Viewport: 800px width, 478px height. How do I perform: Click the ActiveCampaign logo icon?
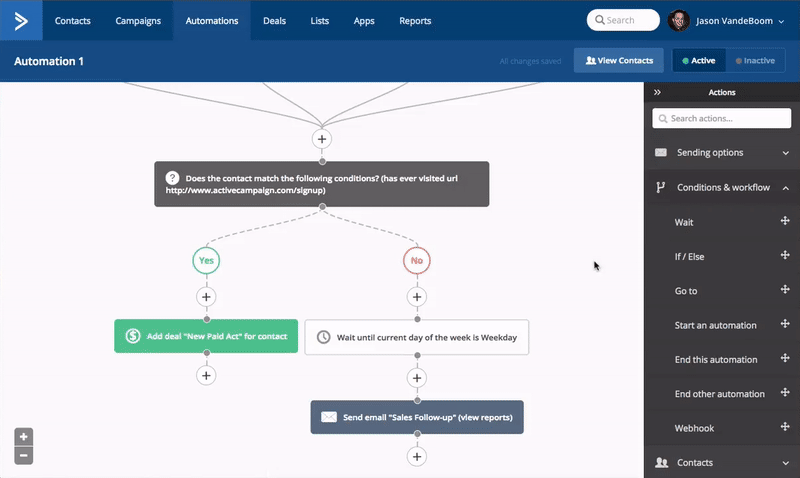tap(21, 20)
